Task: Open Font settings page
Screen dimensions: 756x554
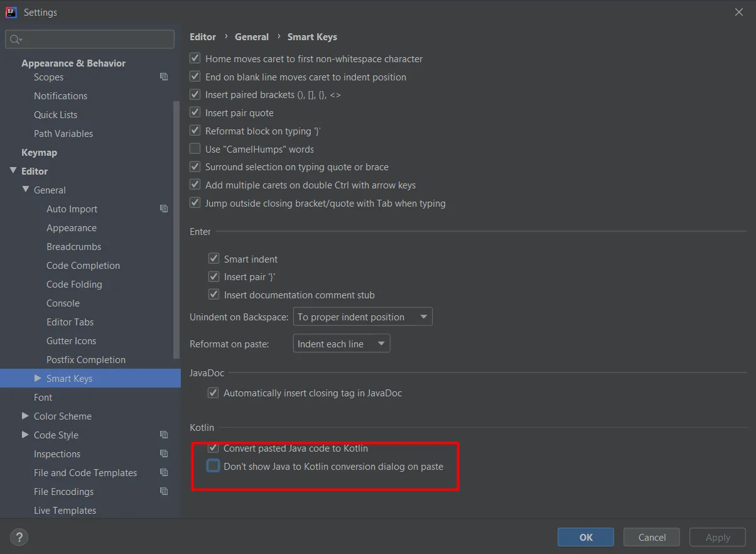Action: click(x=43, y=398)
